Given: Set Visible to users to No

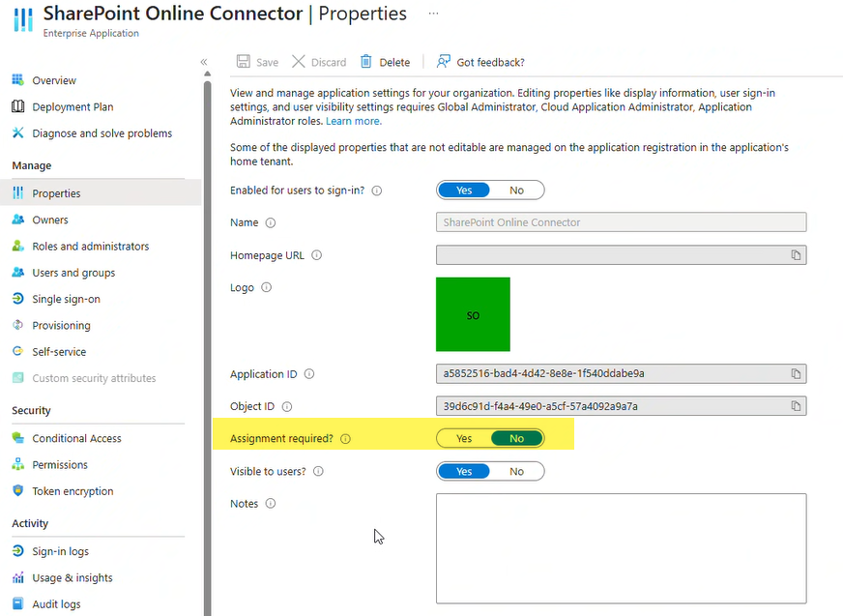Looking at the screenshot, I should pyautogui.click(x=517, y=472).
